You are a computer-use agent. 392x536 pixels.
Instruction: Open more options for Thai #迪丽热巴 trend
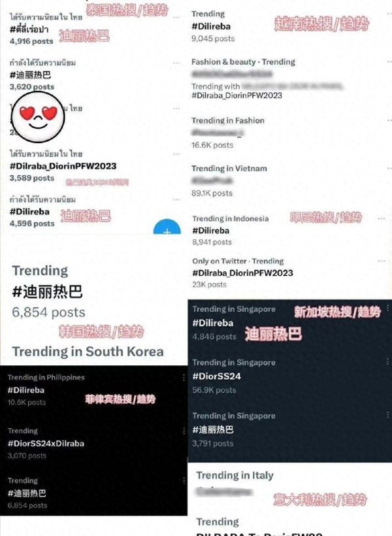coord(176,63)
